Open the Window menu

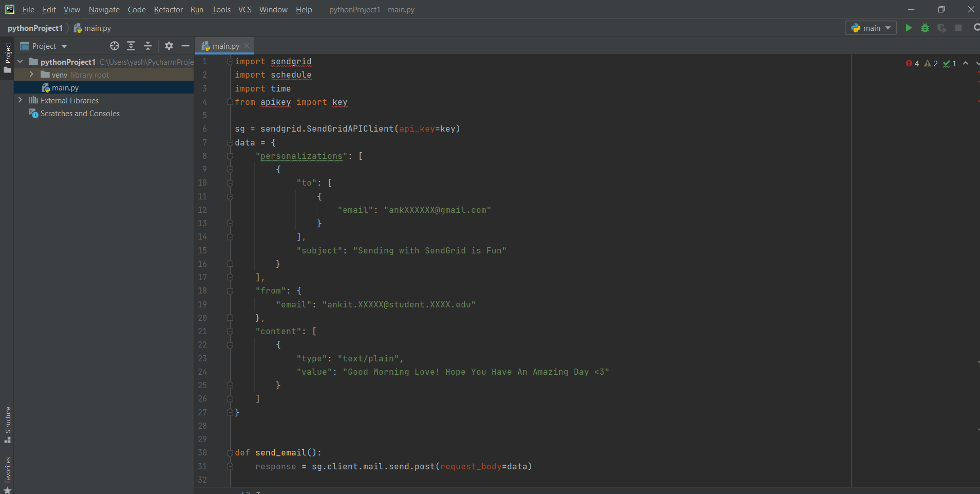[273, 10]
